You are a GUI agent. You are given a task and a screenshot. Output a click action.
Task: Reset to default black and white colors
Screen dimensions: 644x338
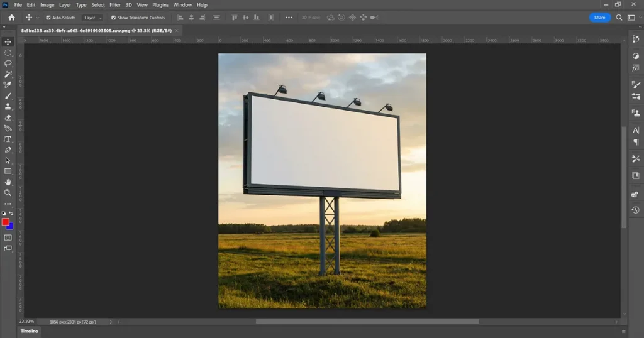4,214
